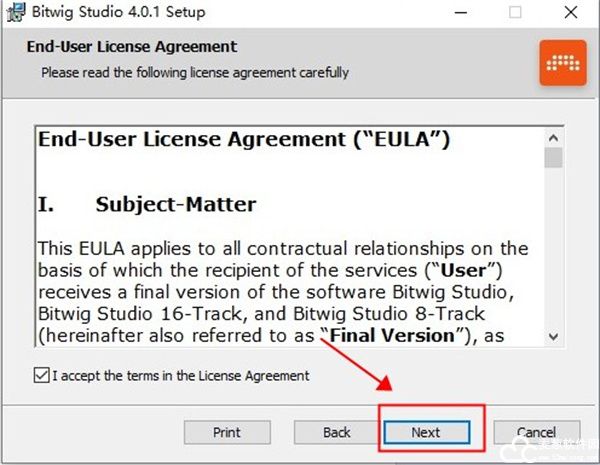Print the license agreement

[227, 432]
